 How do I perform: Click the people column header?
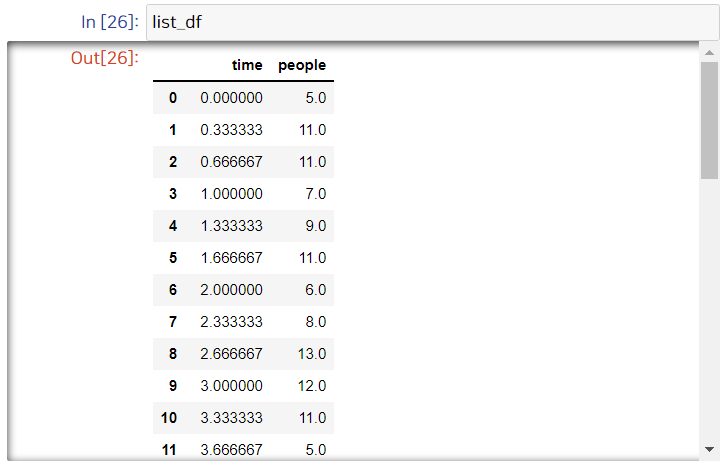pos(302,65)
